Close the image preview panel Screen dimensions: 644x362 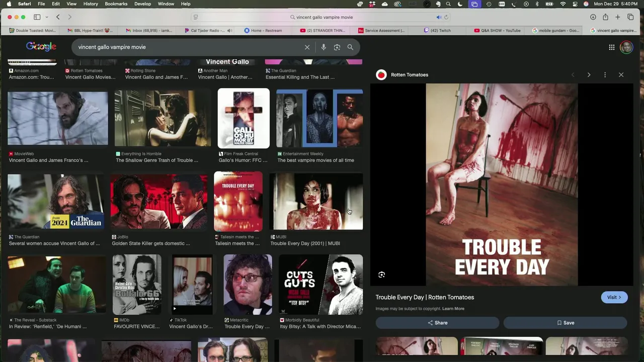621,75
